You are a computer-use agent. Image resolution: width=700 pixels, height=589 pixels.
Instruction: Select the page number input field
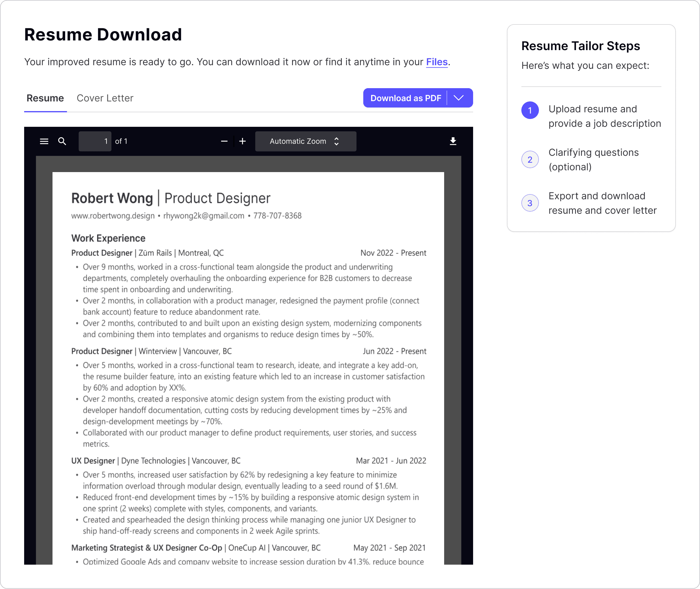[95, 141]
